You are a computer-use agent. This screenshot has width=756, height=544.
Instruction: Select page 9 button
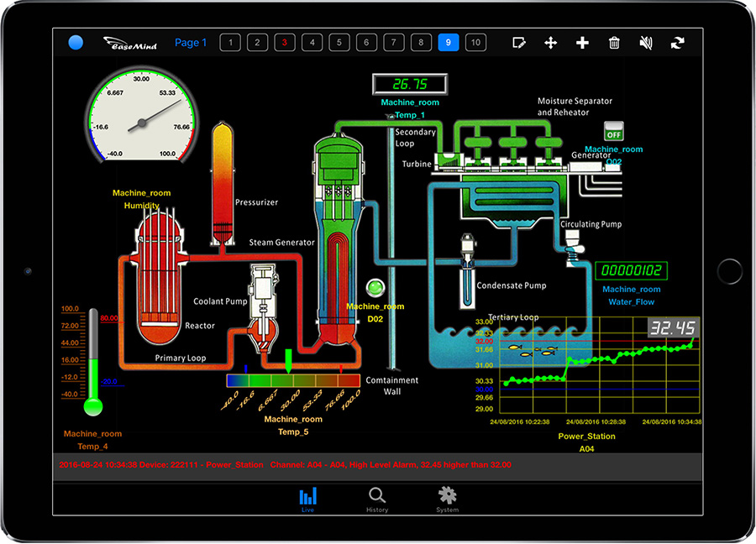click(x=449, y=43)
